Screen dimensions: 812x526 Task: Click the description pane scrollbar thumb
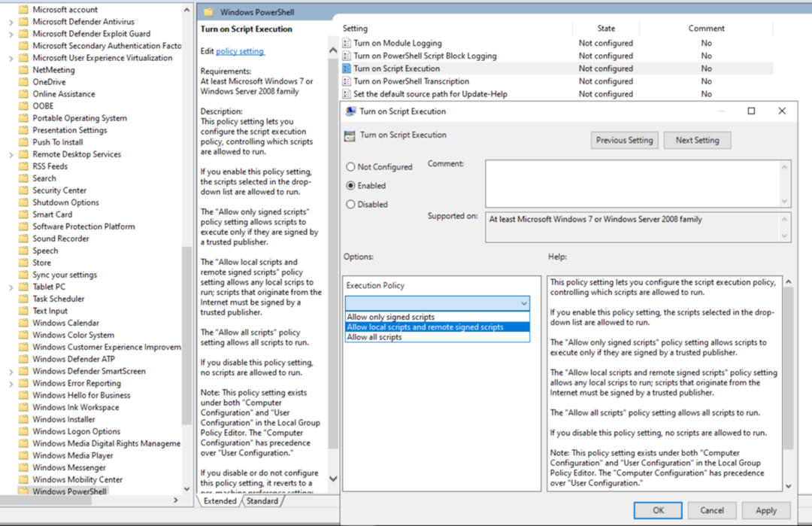point(333,253)
